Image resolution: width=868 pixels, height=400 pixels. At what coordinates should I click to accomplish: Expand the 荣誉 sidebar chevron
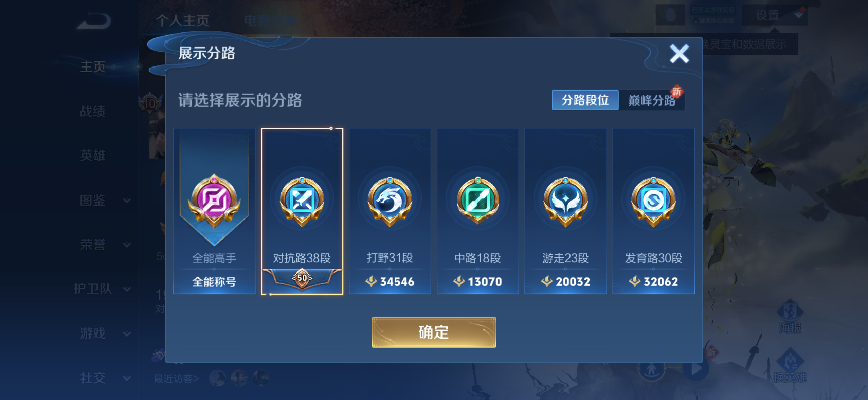point(127,245)
